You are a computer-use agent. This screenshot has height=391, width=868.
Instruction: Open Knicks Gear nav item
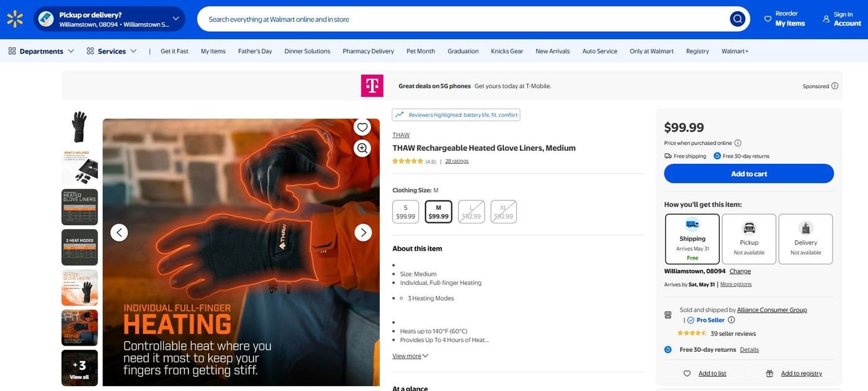pyautogui.click(x=507, y=51)
